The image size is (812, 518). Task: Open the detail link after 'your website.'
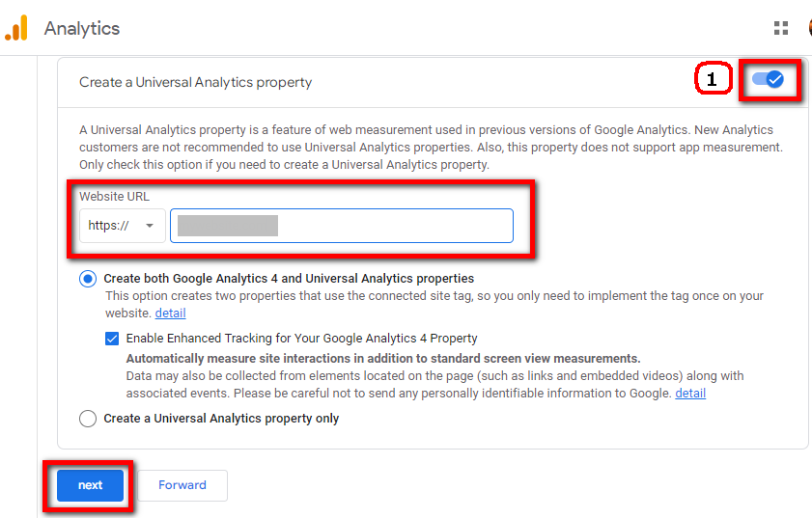pos(170,314)
